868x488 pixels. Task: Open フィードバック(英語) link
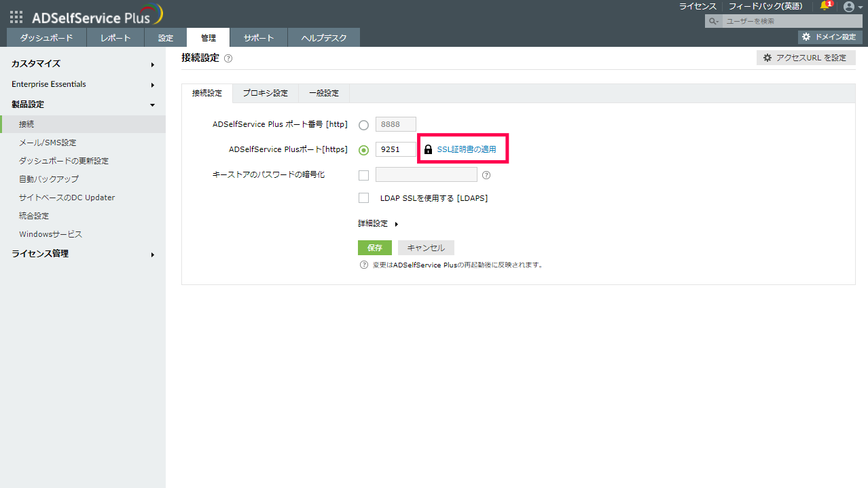765,6
